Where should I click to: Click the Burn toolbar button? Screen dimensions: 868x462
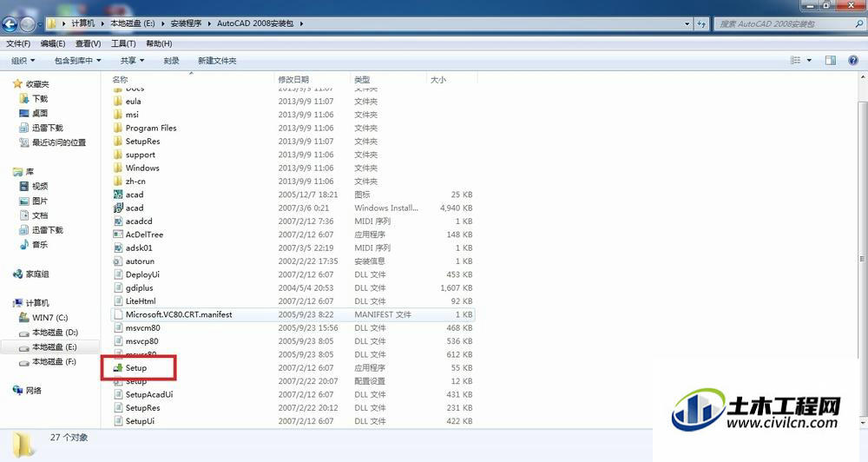coord(172,61)
